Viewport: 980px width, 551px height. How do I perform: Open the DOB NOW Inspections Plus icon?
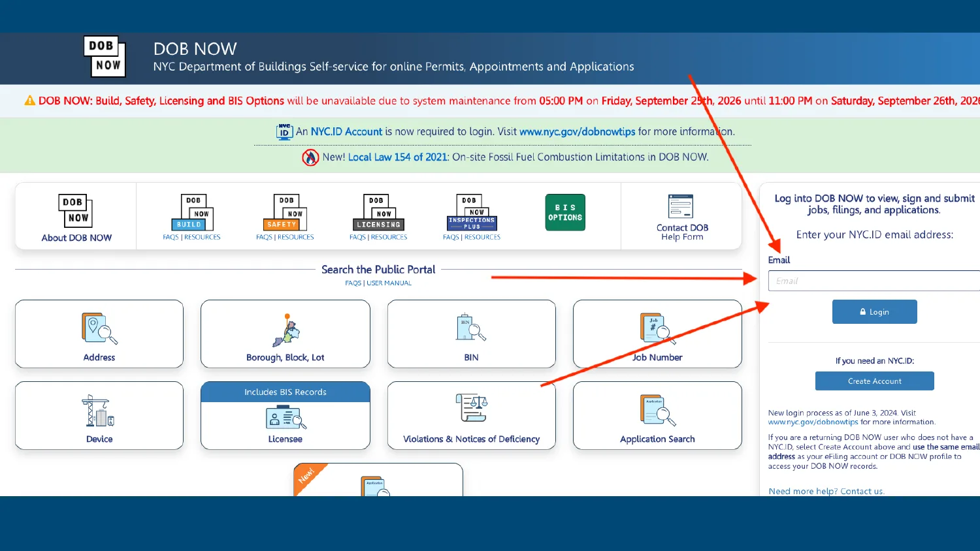472,212
